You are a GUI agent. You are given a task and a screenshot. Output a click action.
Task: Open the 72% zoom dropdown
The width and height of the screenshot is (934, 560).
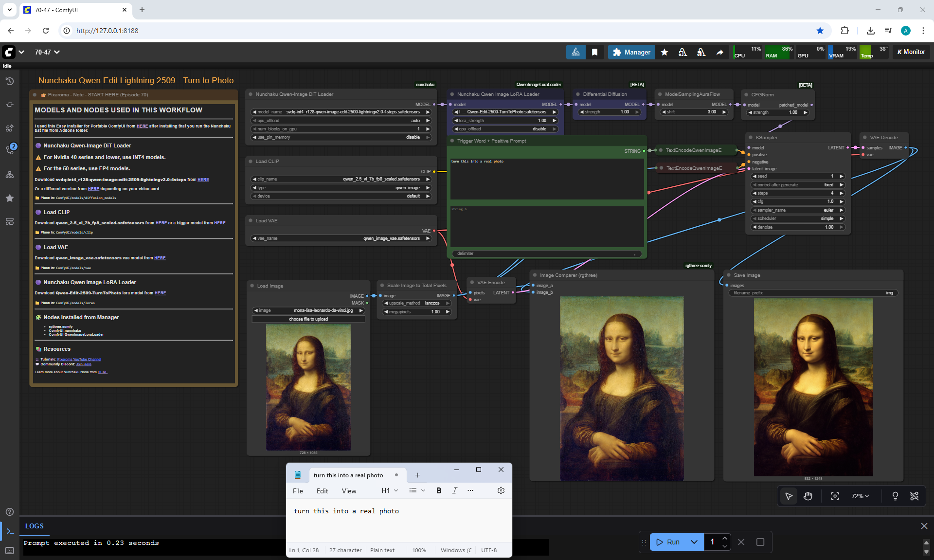(860, 496)
